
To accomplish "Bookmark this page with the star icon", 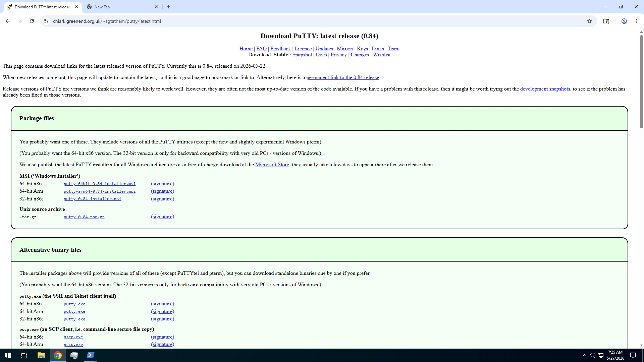I will pos(589,21).
